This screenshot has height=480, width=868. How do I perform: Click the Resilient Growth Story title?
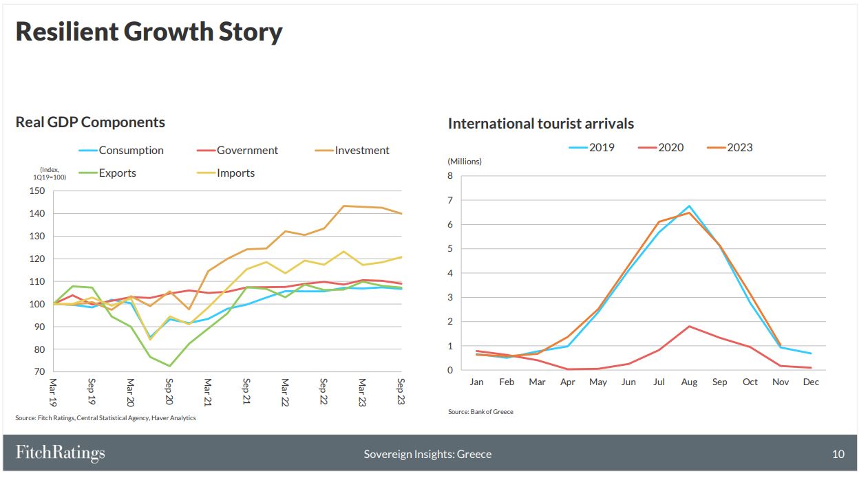pos(149,32)
